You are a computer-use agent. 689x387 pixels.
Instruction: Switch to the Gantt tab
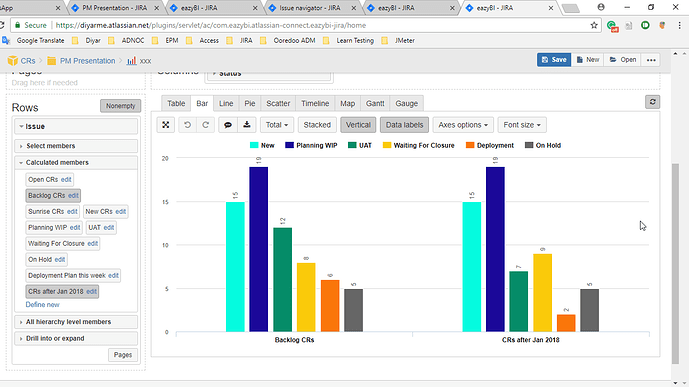[375, 104]
